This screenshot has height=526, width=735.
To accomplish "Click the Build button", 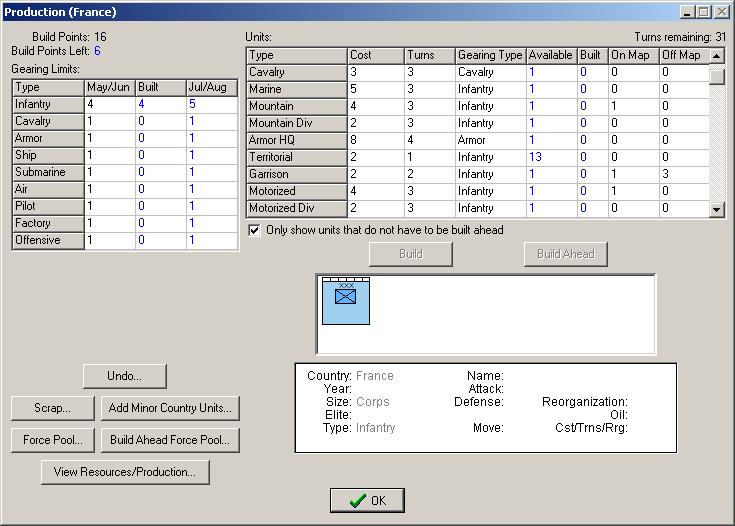I will 411,254.
